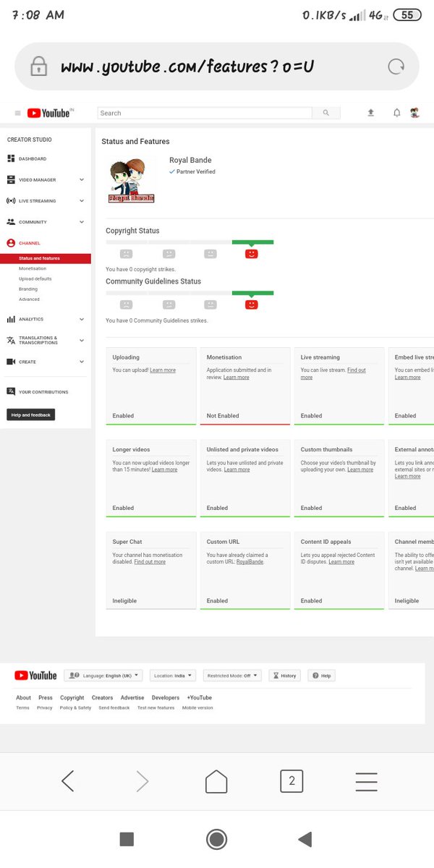The height and width of the screenshot is (868, 434).
Task: Click Learn more in Monetisation card
Action: pyautogui.click(x=237, y=378)
